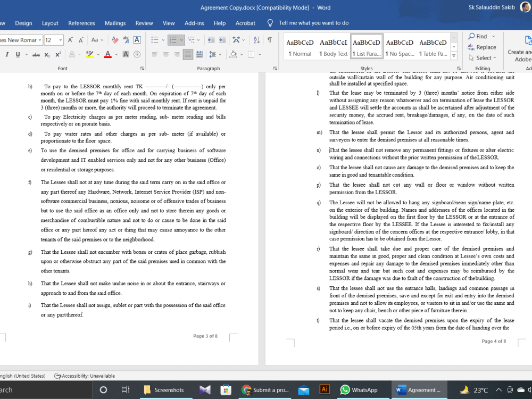The width and height of the screenshot is (532, 399).
Task: Toggle Italic formatting
Action: click(x=7, y=54)
